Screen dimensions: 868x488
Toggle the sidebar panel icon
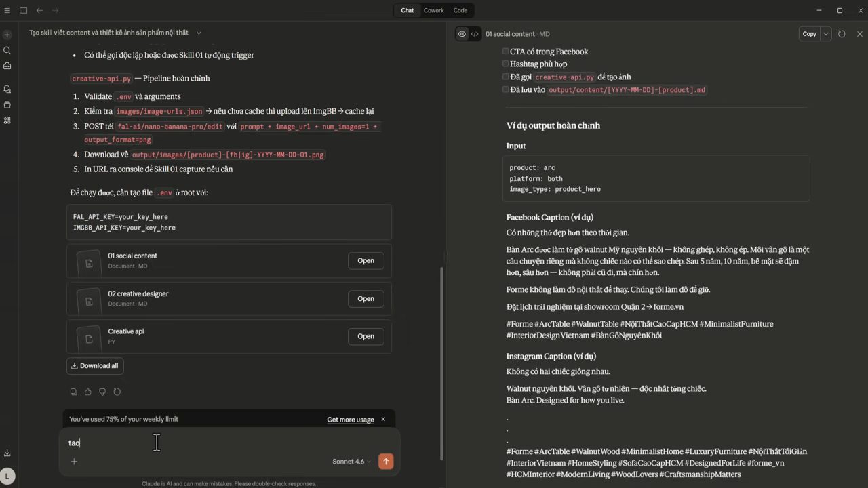pyautogui.click(x=23, y=10)
